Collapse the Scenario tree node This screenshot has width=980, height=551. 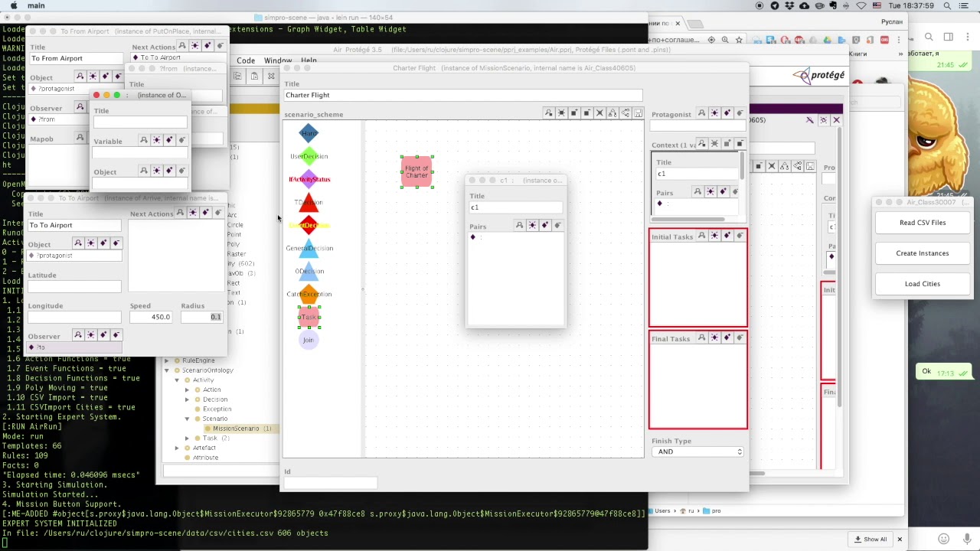187,419
